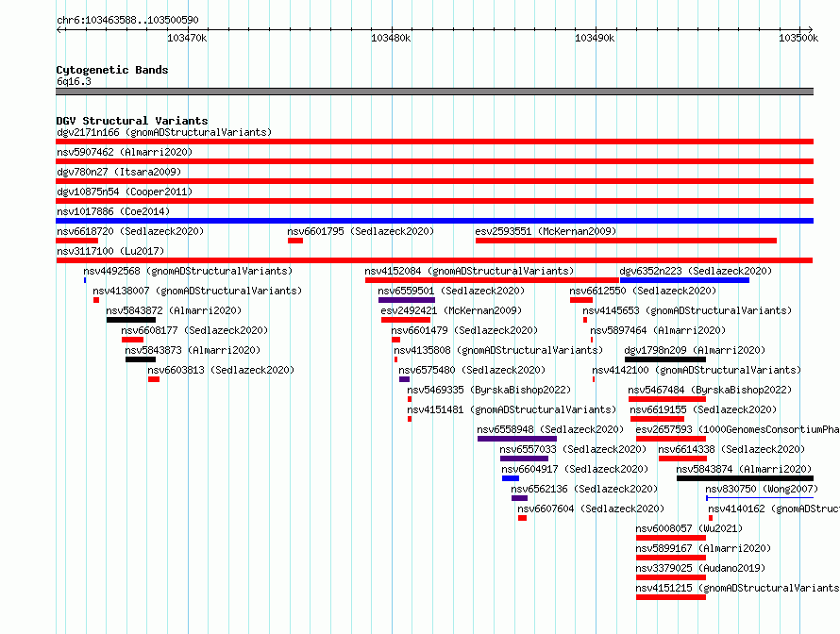Click nsv6601479 (Sedlazeck2020) label
840x634 pixels.
point(464,330)
